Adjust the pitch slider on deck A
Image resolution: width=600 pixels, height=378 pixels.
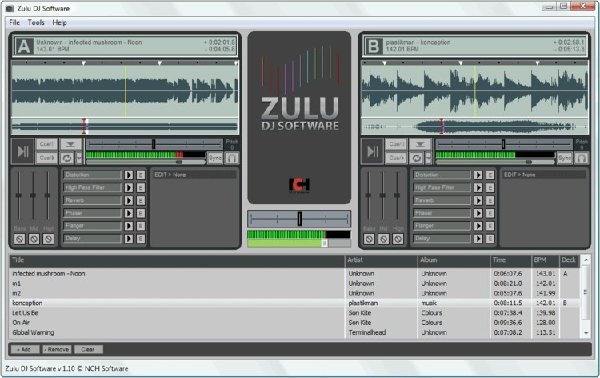(x=154, y=144)
